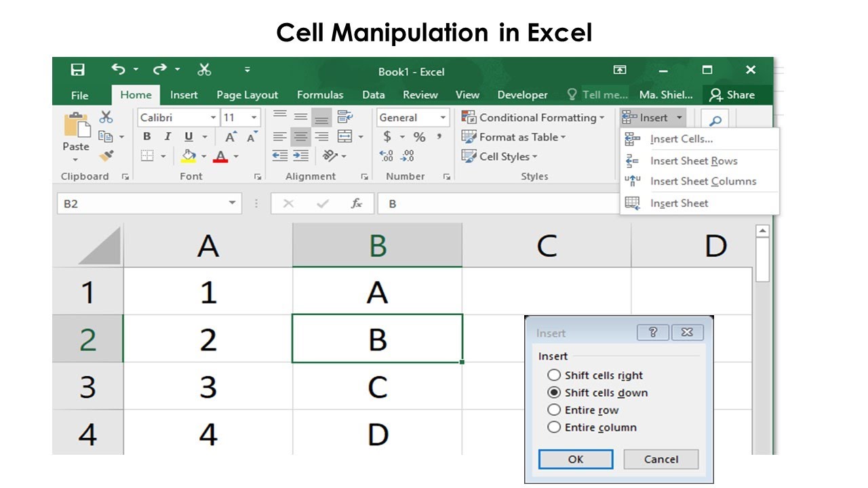Center text horizontally
Screen dimensions: 868x488
(x=300, y=137)
